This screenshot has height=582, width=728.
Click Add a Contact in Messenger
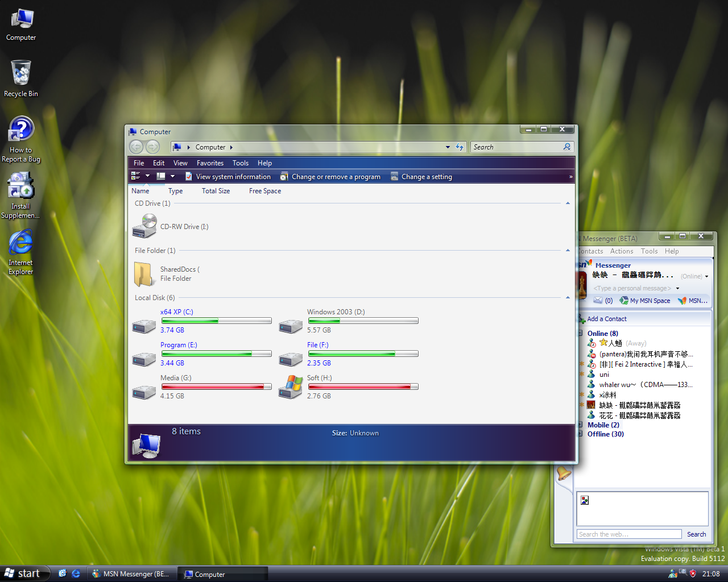602,319
